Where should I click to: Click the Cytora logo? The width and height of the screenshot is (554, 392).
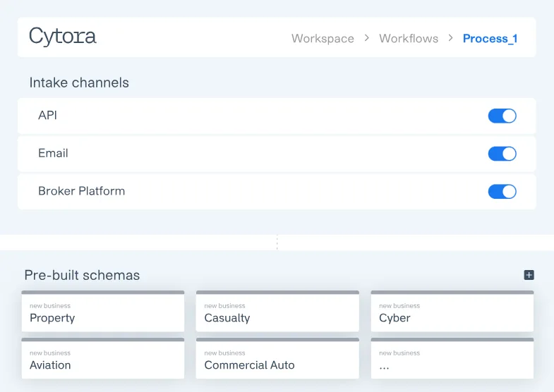click(x=63, y=37)
